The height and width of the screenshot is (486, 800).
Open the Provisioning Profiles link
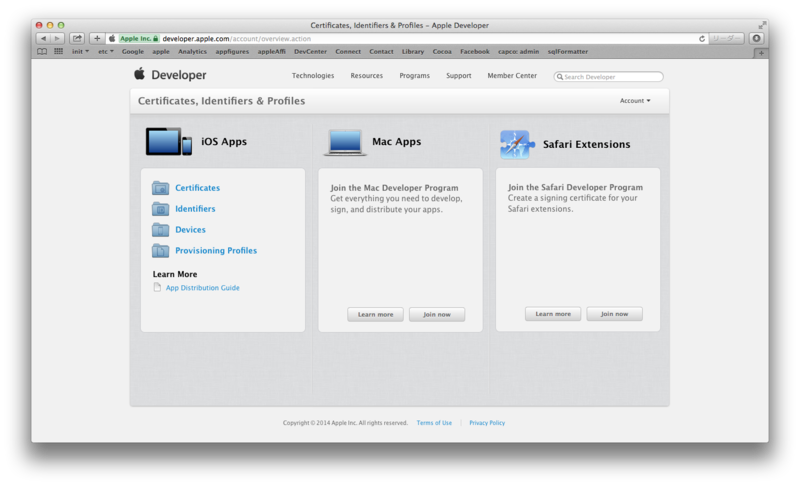pos(216,250)
